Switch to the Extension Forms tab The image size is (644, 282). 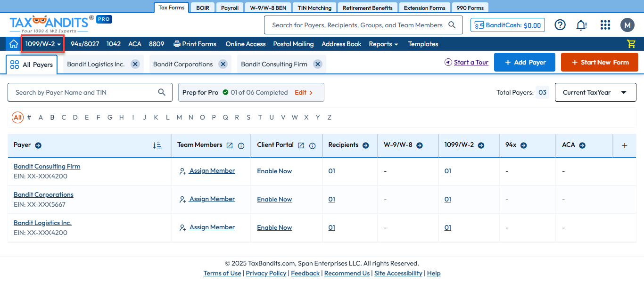coord(425,8)
